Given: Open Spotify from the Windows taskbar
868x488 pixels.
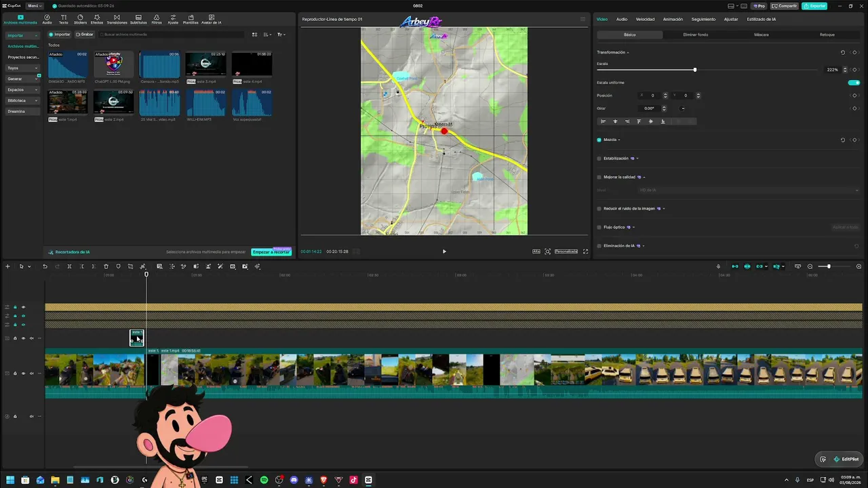Looking at the screenshot, I should 264,480.
